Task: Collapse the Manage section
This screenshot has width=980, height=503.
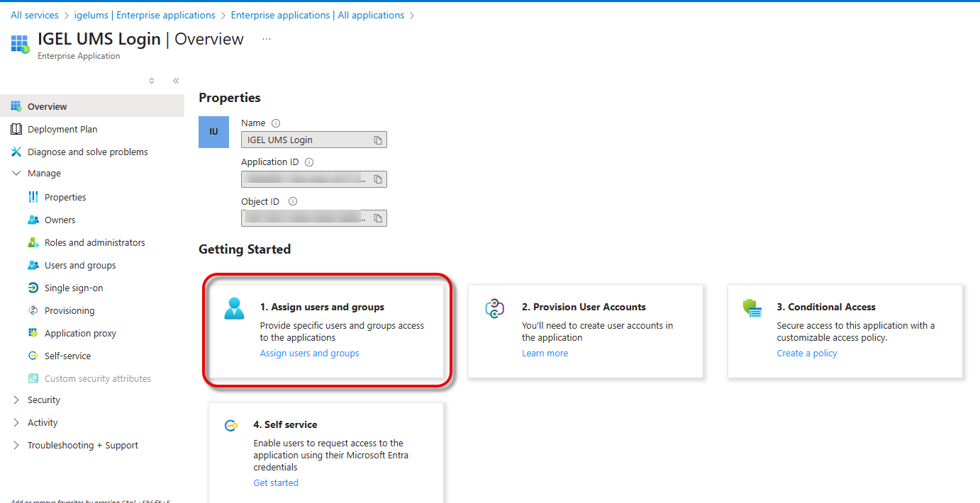Action: point(16,173)
